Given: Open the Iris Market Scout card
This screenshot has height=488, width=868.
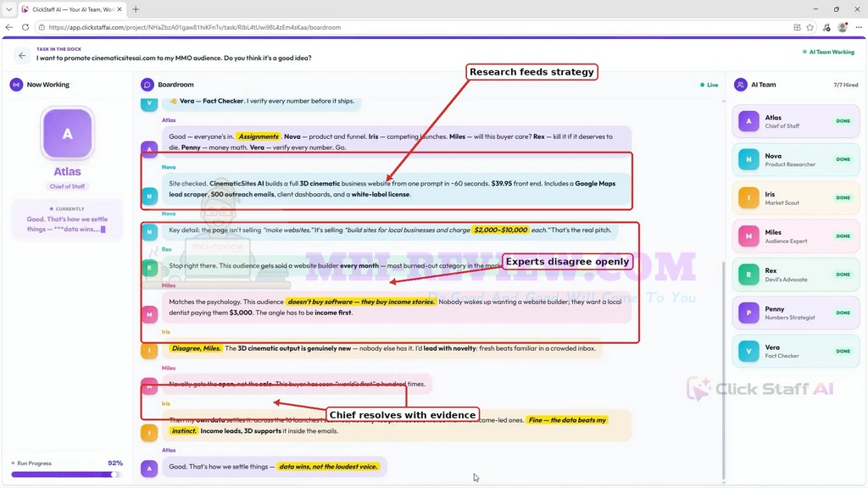Looking at the screenshot, I should pyautogui.click(x=796, y=197).
